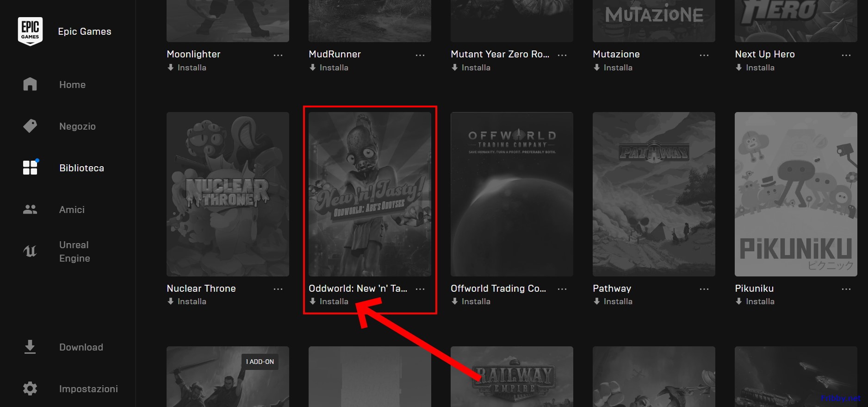Open the three-dot menu for MudRunner
This screenshot has height=407, width=868.
pyautogui.click(x=420, y=55)
